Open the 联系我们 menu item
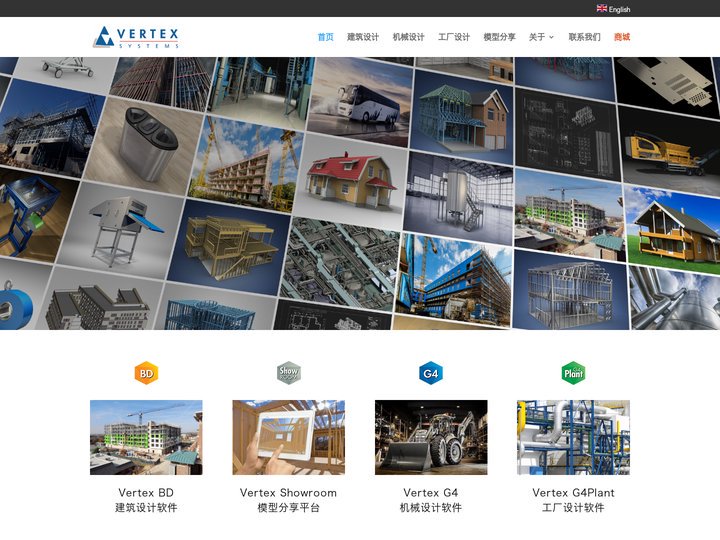 (584, 37)
